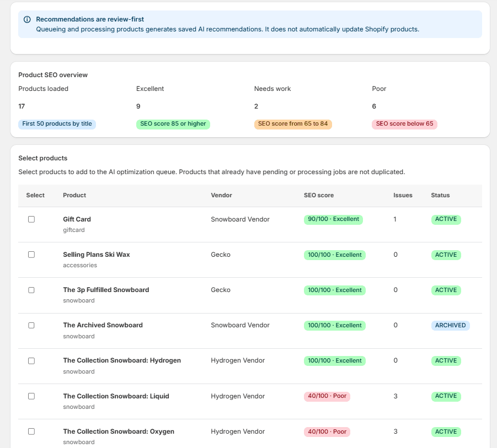The width and height of the screenshot is (497, 448).
Task: Click the 40/100 · Poor badge for Liquid
Action: coord(327,396)
